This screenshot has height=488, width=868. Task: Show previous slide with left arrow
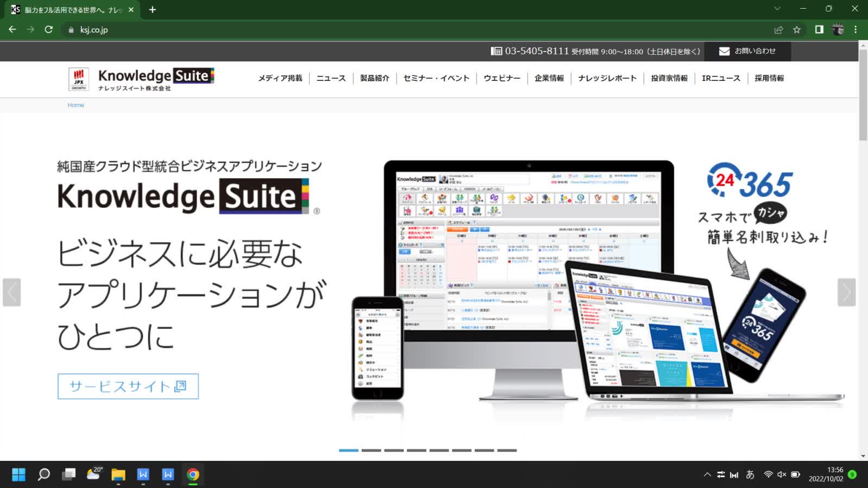11,293
